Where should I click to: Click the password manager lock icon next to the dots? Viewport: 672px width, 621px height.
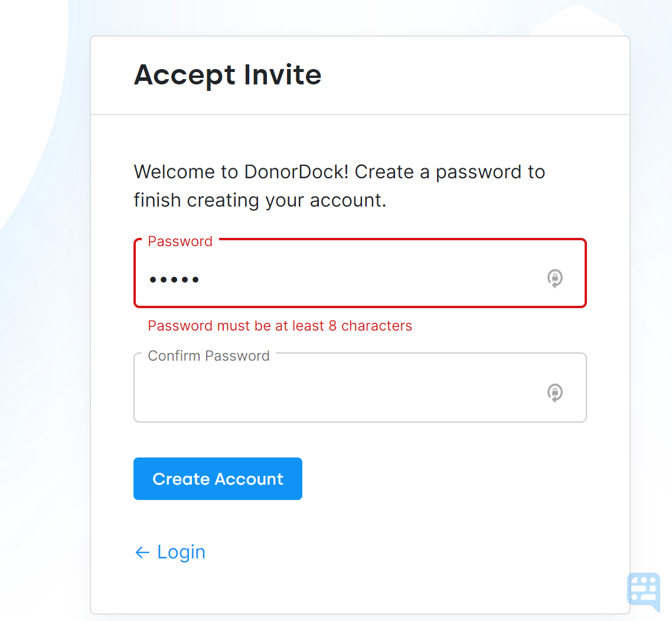(555, 278)
